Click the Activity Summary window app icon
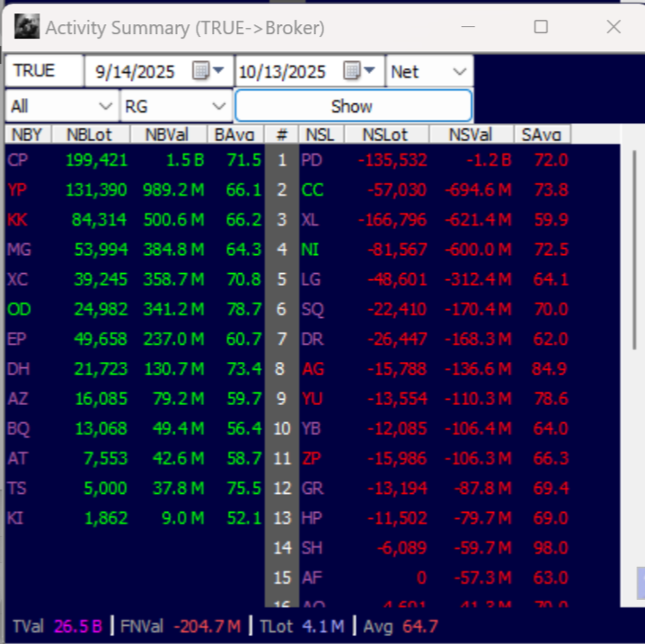This screenshot has height=644, width=645. 27,26
